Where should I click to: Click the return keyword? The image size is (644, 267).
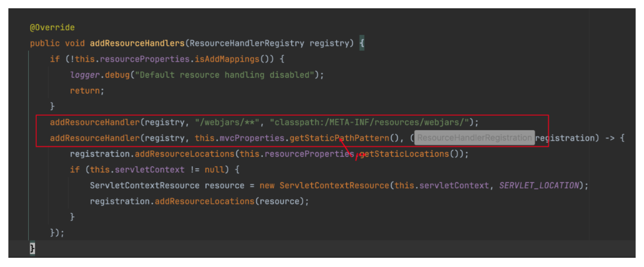pos(85,91)
